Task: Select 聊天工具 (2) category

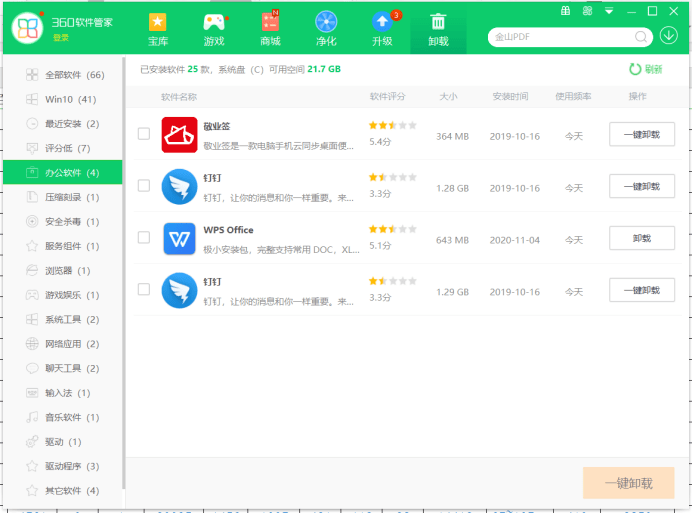Action: [63, 369]
